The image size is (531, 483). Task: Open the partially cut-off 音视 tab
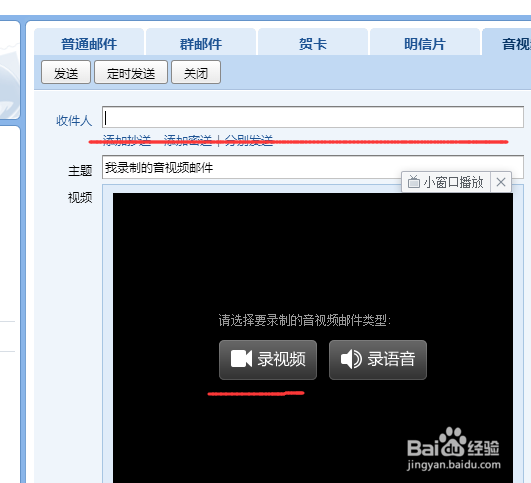click(x=507, y=42)
